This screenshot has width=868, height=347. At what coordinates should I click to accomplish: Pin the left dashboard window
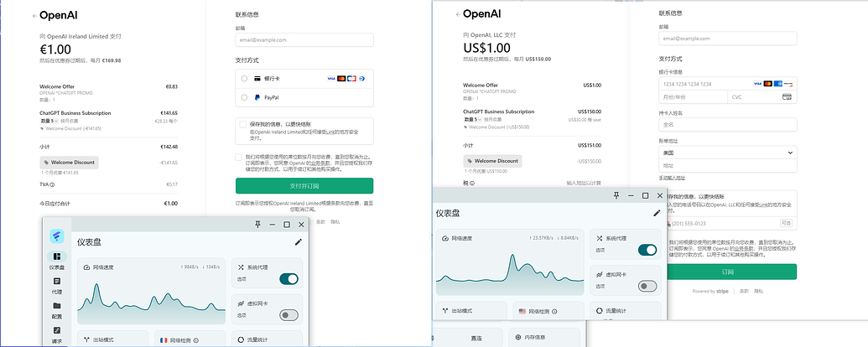tap(257, 224)
